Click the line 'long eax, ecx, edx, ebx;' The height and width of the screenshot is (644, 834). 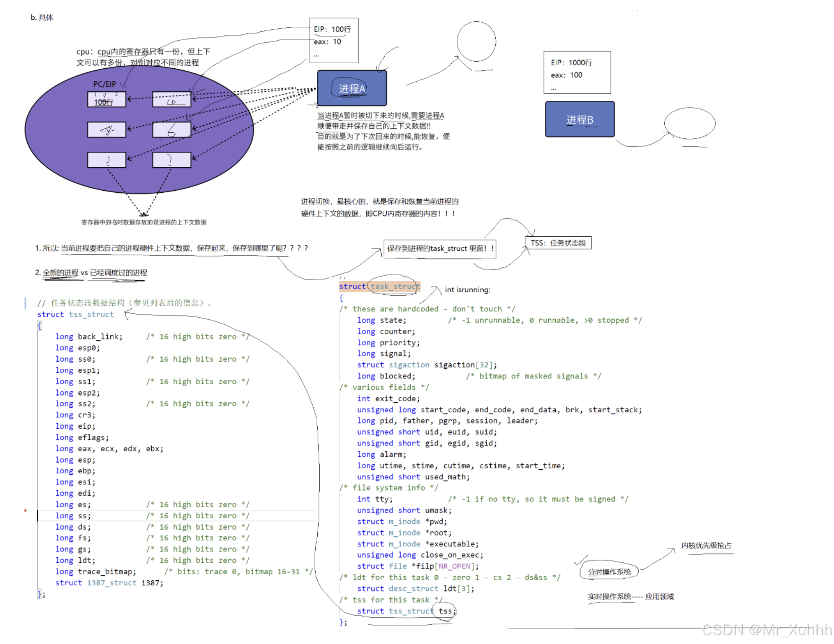(109, 449)
